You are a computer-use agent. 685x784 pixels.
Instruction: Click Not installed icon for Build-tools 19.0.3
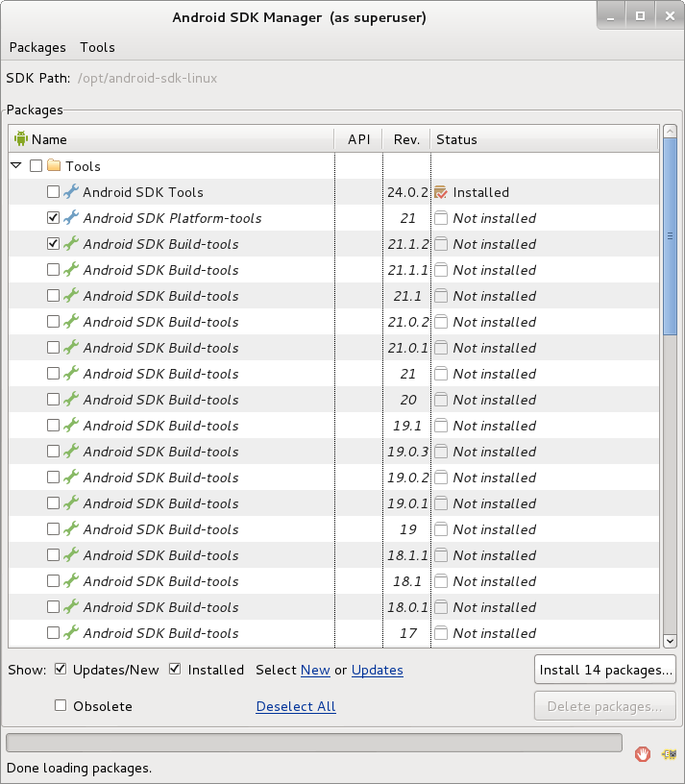click(441, 452)
